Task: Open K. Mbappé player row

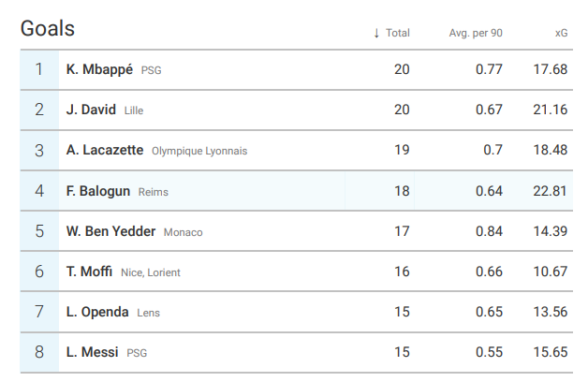Action: coord(100,69)
